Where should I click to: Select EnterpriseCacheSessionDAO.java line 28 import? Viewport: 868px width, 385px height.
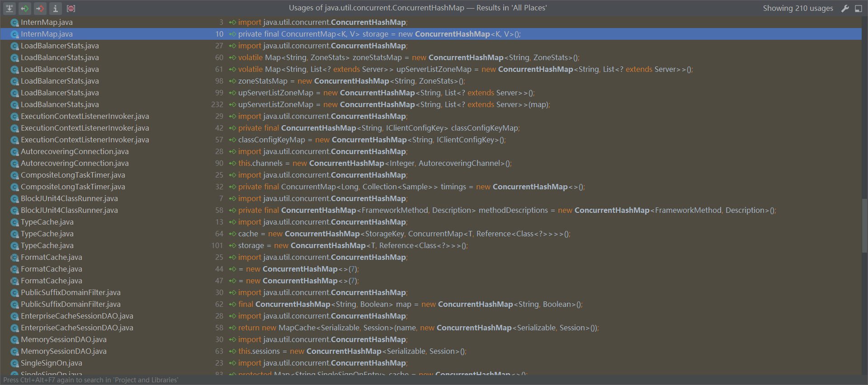[431, 316]
